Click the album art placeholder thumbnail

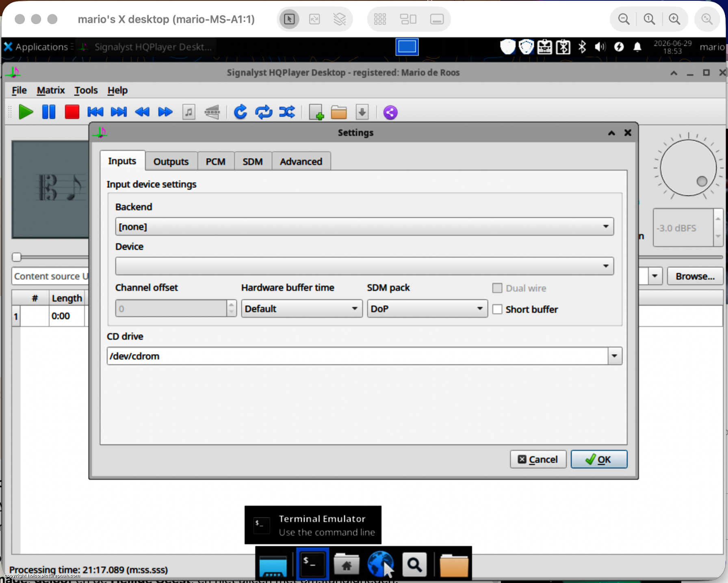tap(50, 189)
